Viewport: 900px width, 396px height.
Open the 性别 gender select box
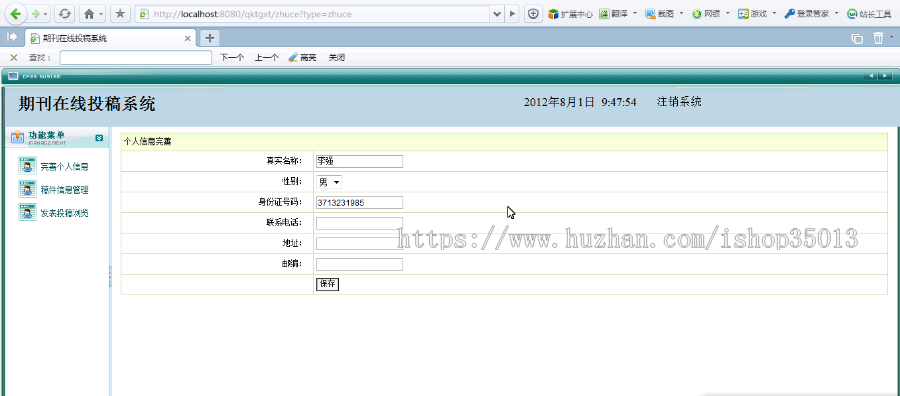[x=329, y=183]
